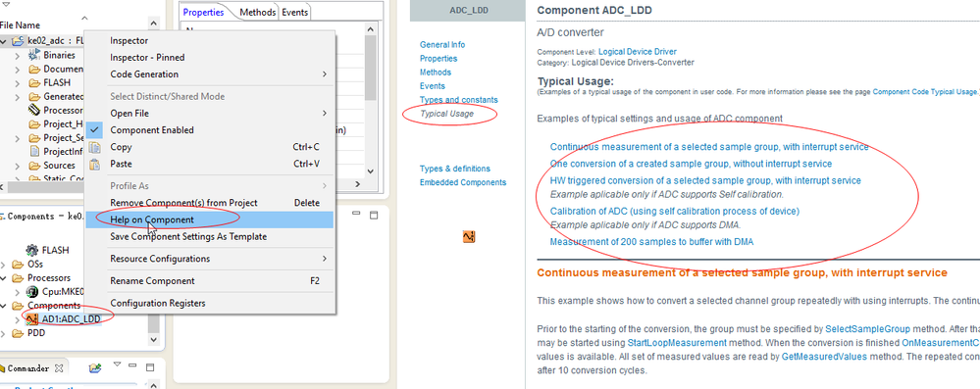Image resolution: width=980 pixels, height=389 pixels.
Task: Click the AD1:ADC_LDD component icon
Action: pyautogui.click(x=32, y=319)
